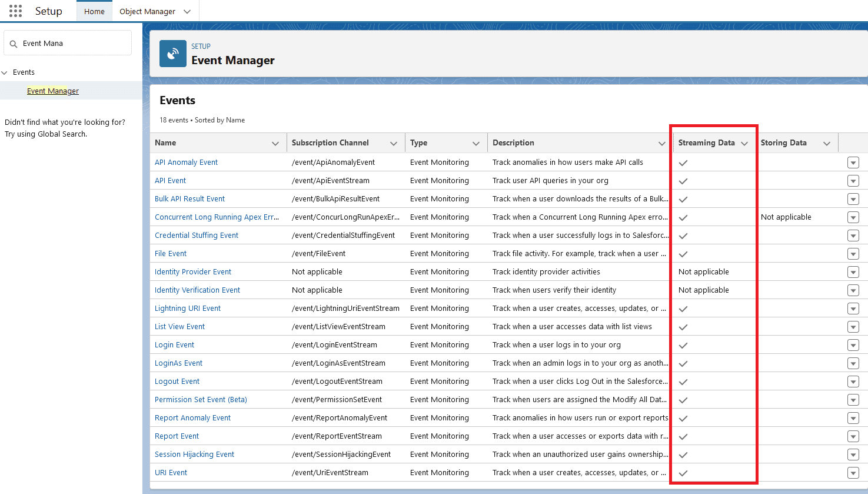Click Streaming Data checkmark for Logout Event

(x=683, y=382)
